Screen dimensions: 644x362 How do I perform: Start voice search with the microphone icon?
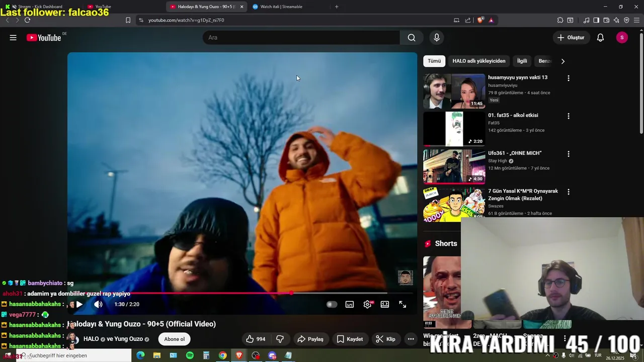click(437, 38)
